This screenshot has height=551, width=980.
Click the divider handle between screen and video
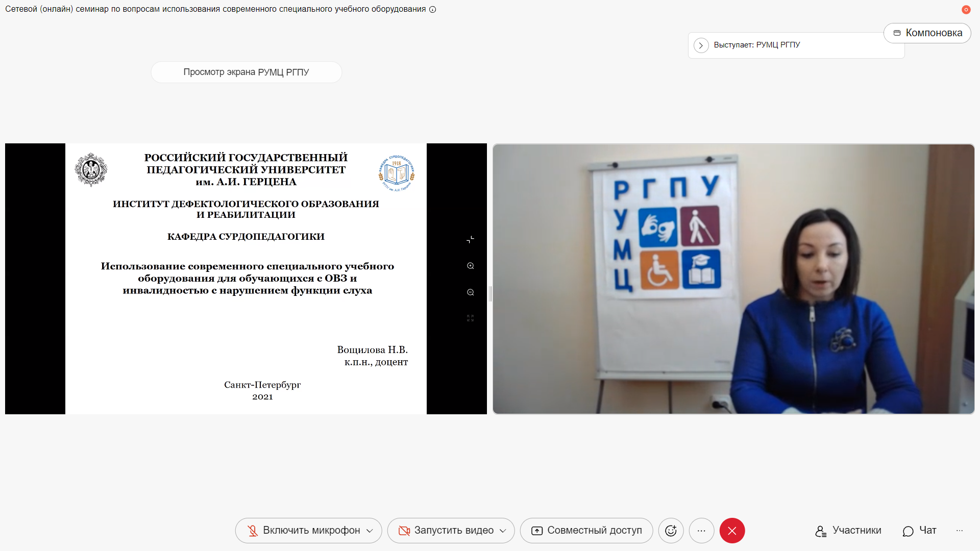click(x=490, y=294)
